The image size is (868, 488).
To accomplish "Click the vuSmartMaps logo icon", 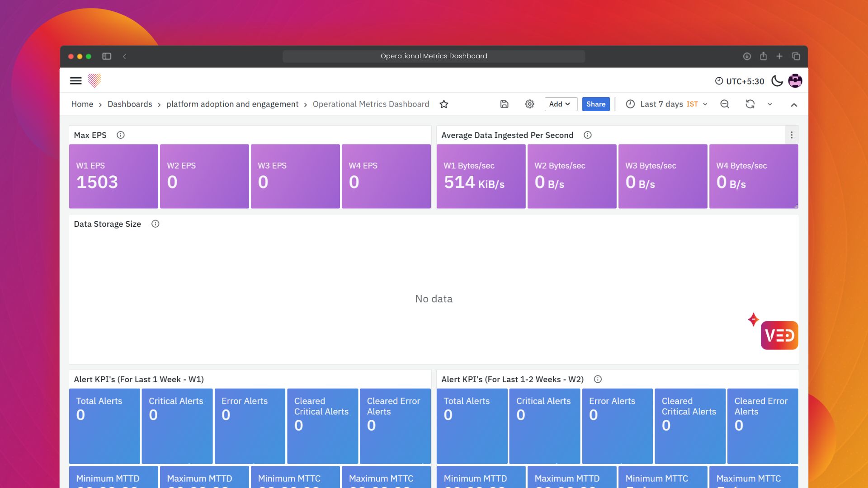I will (94, 80).
